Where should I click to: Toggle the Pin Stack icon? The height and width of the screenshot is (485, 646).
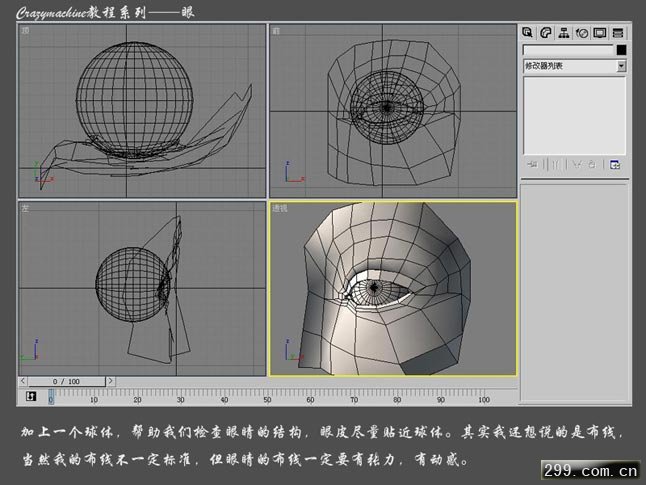(x=532, y=164)
